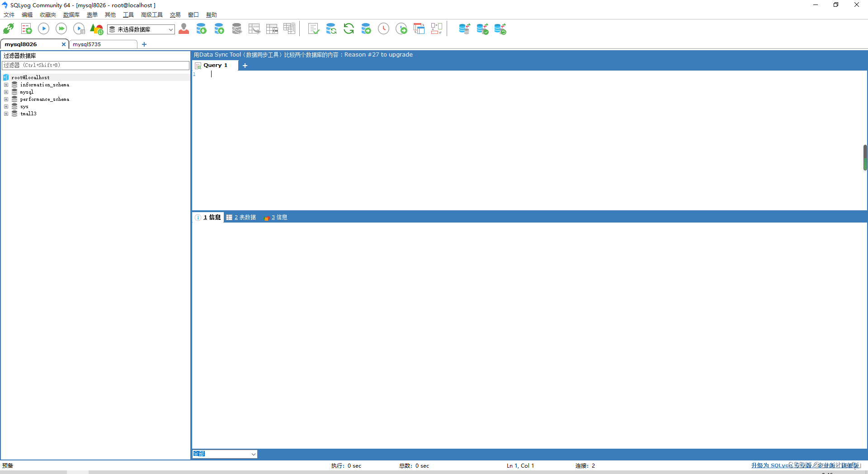Image resolution: width=868 pixels, height=474 pixels.
Task: Open the 收藏夹 (Favorites) menu
Action: click(x=48, y=15)
